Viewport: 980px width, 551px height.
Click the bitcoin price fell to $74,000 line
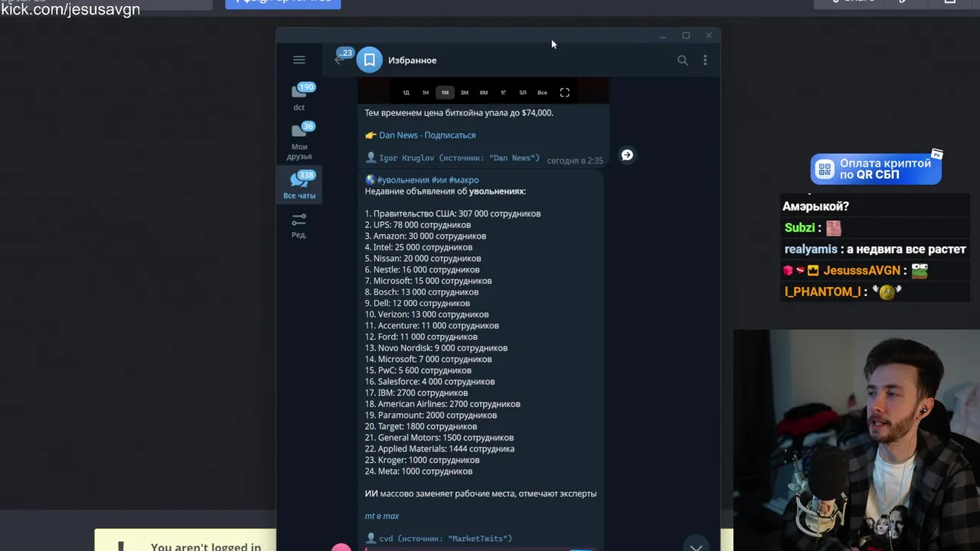click(459, 112)
